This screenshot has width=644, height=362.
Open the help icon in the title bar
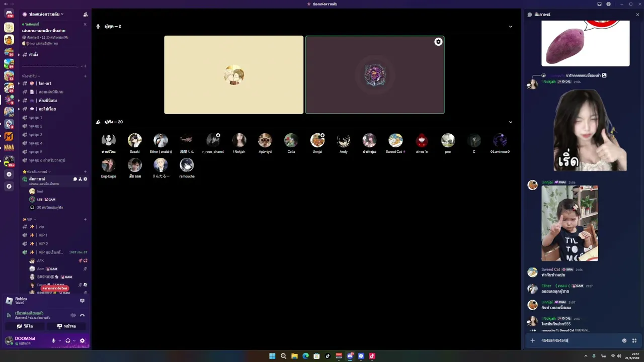pyautogui.click(x=608, y=4)
